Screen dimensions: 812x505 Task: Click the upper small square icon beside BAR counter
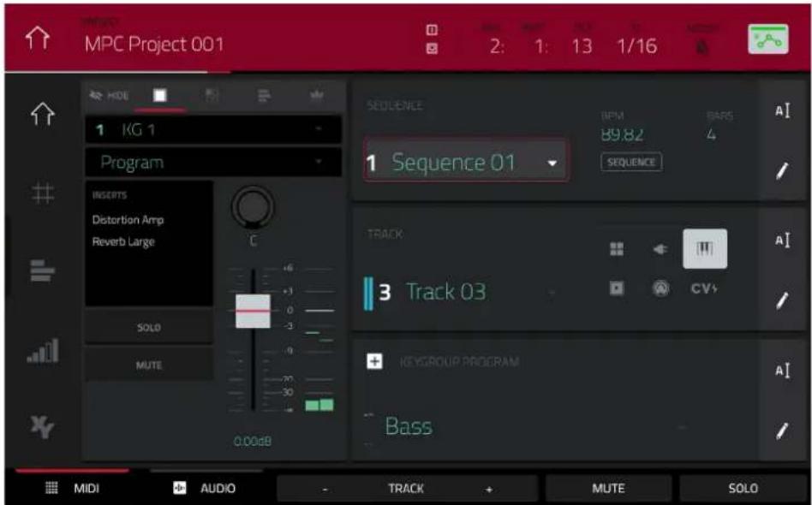click(431, 30)
